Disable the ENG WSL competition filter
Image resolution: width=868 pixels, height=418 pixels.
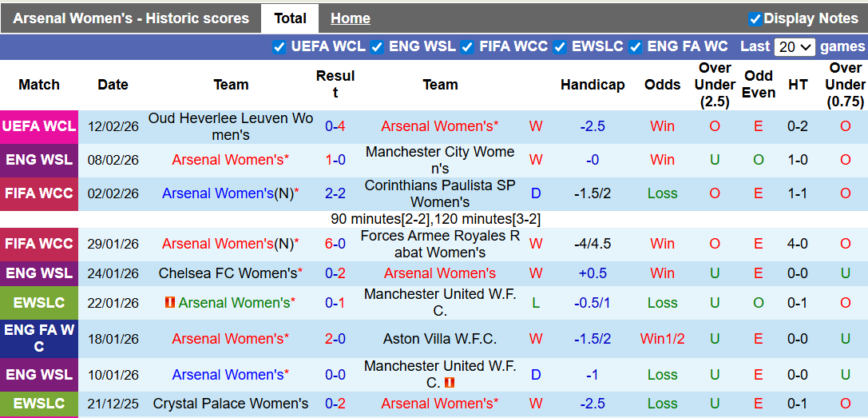(x=377, y=46)
